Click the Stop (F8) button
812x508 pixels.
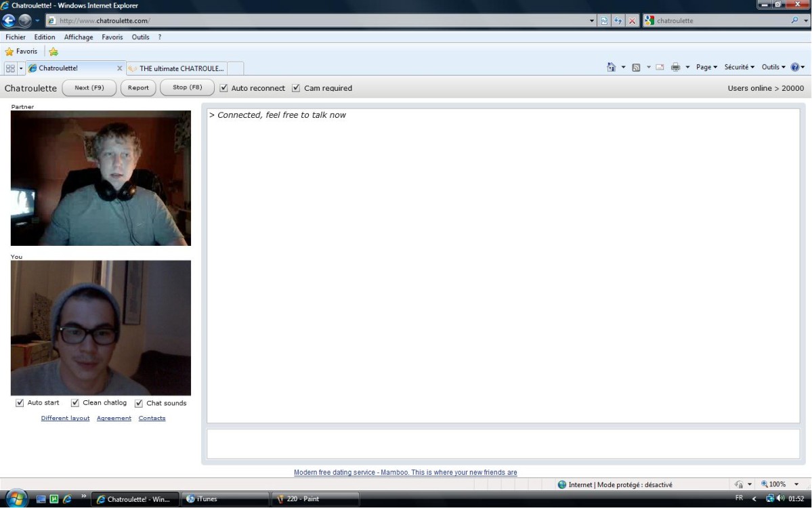click(x=187, y=87)
